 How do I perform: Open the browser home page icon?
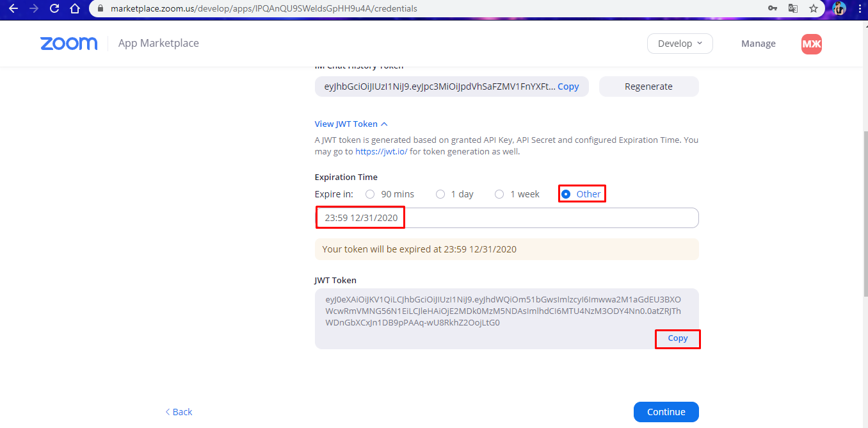click(75, 9)
